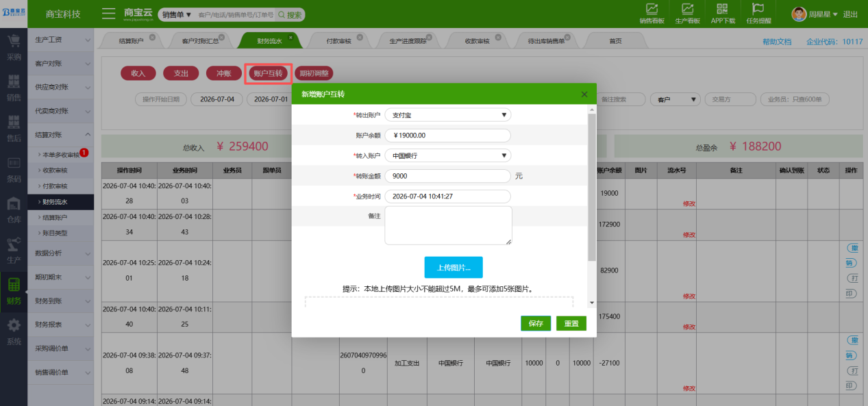Go to 条码 in left sidebar
The image size is (868, 406).
tap(14, 170)
